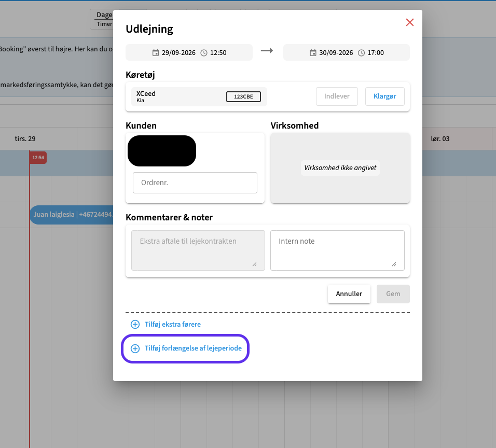The image size is (496, 448).
Task: Click Tilføj ekstra førere link
Action: (x=172, y=325)
